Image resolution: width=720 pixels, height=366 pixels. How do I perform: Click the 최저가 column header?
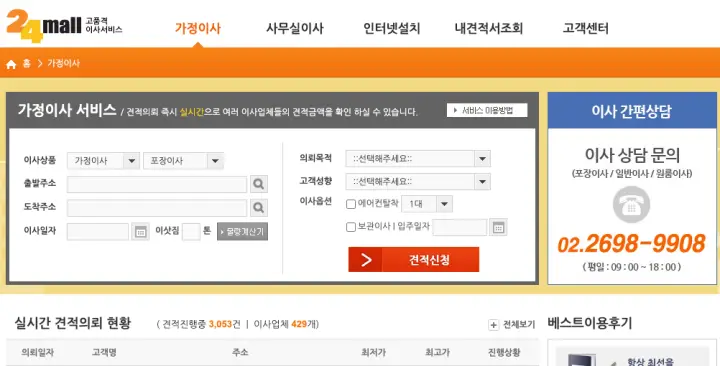[x=373, y=353]
